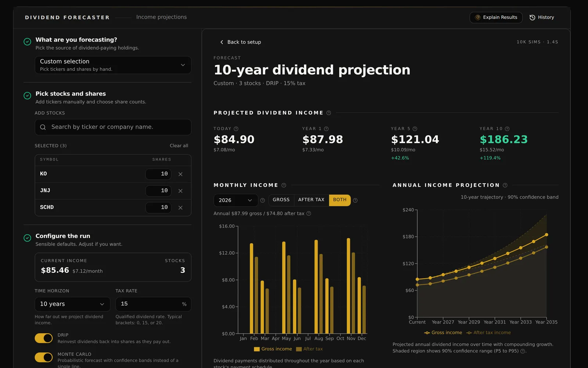
Task: Click the Year 10 value $186.23
Action: point(503,139)
